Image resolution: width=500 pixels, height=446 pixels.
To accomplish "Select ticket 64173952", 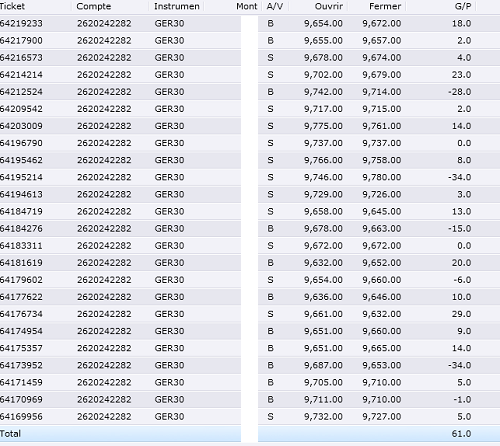I will [x=21, y=365].
